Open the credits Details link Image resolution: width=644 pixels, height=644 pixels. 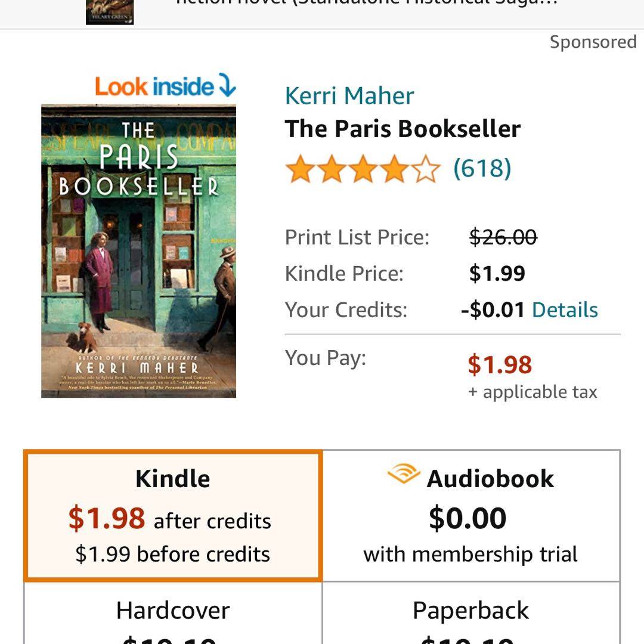click(565, 310)
